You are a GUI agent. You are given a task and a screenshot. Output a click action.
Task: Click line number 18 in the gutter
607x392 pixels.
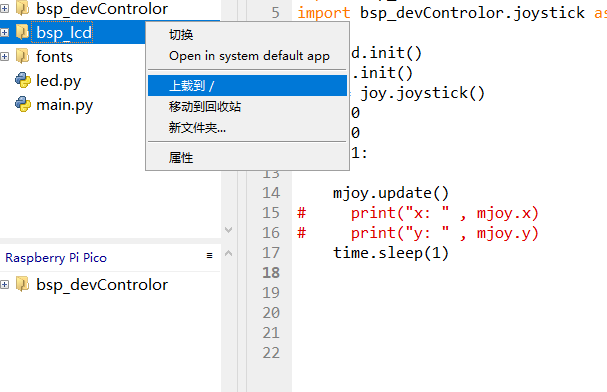pos(271,273)
